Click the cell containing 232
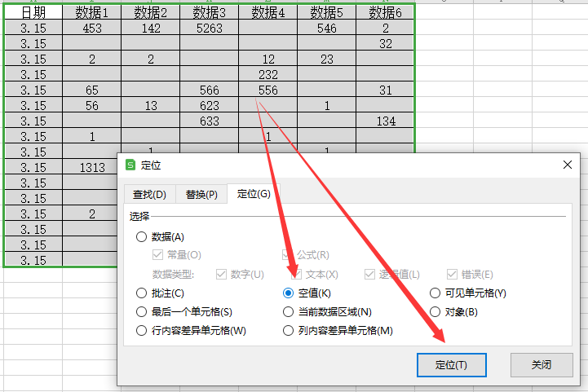This screenshot has height=392, width=588. pos(267,75)
